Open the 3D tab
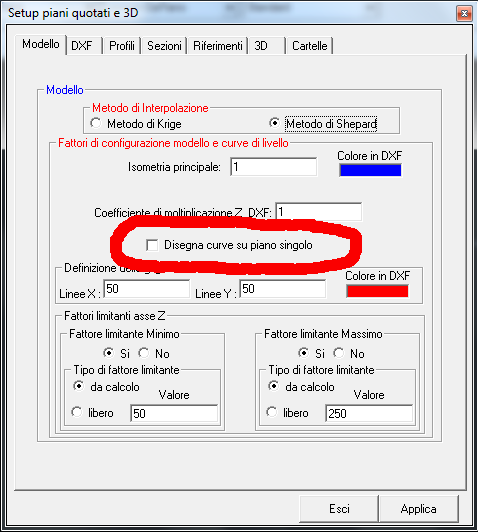The height and width of the screenshot is (532, 478). 267,46
